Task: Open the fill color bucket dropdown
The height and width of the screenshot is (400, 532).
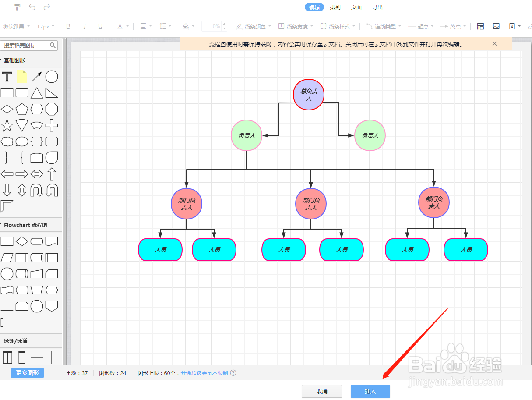Action: coord(188,26)
